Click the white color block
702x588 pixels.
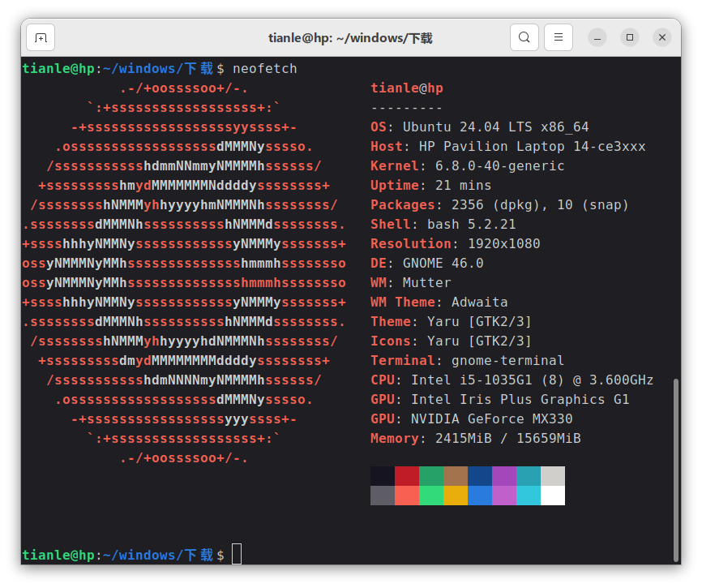coord(553,496)
